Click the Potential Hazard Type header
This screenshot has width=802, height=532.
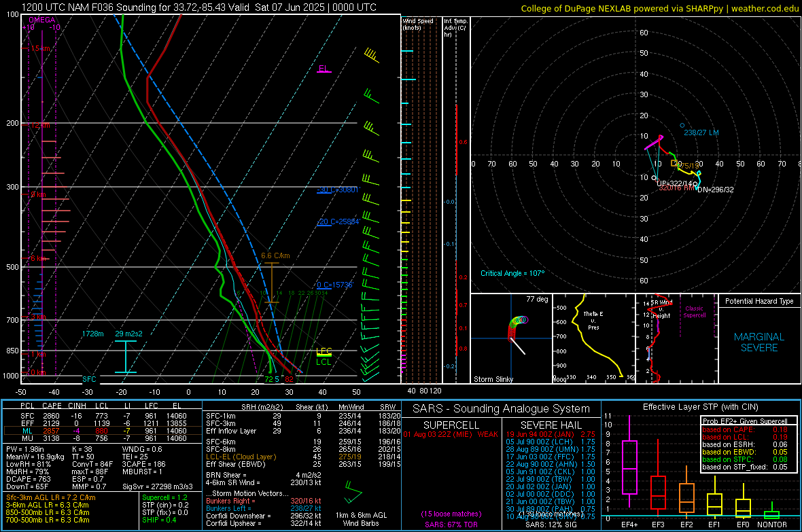point(759,301)
